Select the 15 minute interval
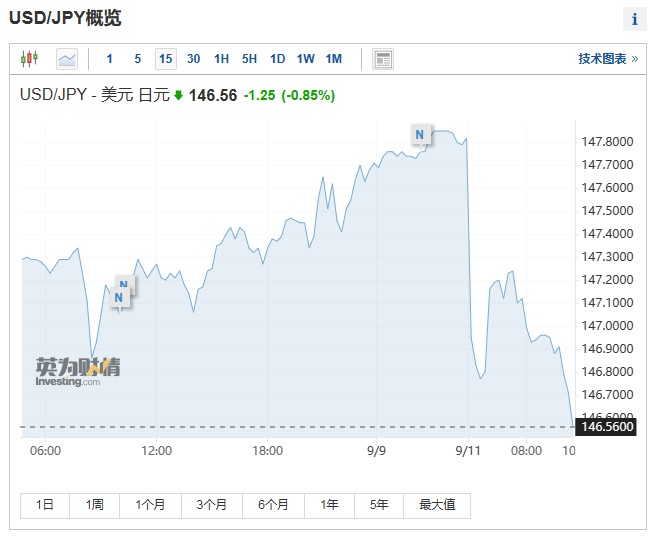The image size is (655, 536). tap(166, 59)
